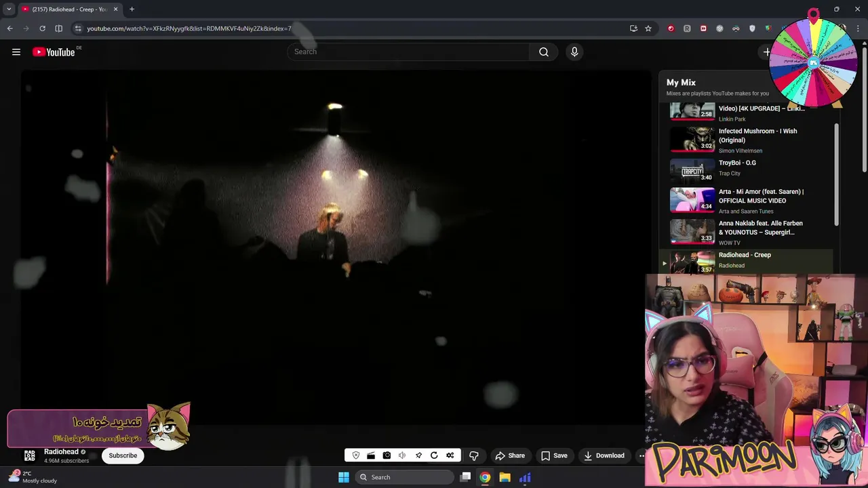This screenshot has height=488, width=868.
Task: Go back with the browser back arrow
Action: 9,28
